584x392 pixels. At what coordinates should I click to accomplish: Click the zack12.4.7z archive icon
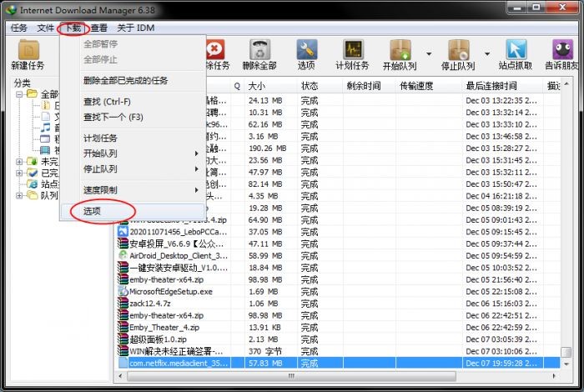pos(123,304)
